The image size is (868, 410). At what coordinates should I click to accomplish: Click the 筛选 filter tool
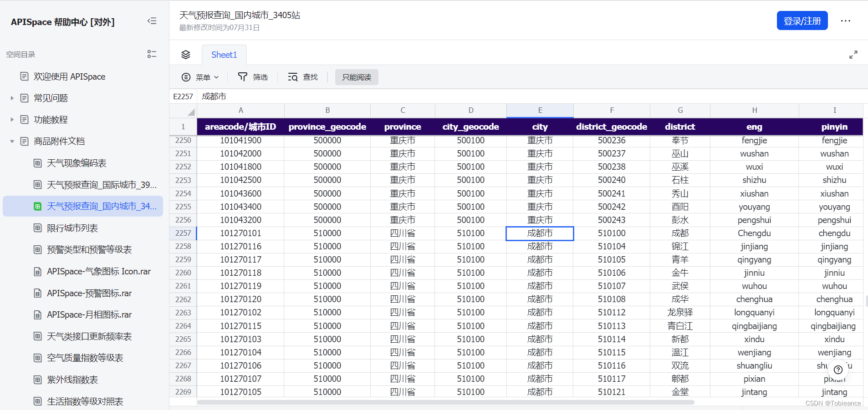pos(253,77)
